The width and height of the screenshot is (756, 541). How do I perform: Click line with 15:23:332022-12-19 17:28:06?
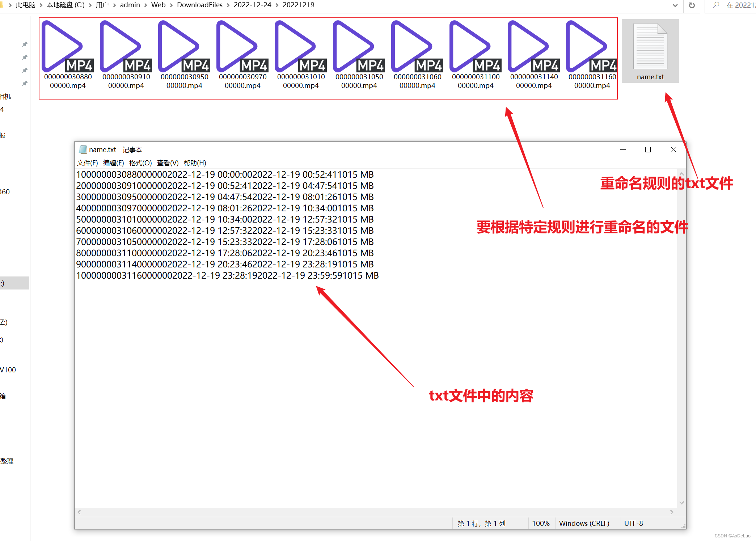[x=225, y=242]
